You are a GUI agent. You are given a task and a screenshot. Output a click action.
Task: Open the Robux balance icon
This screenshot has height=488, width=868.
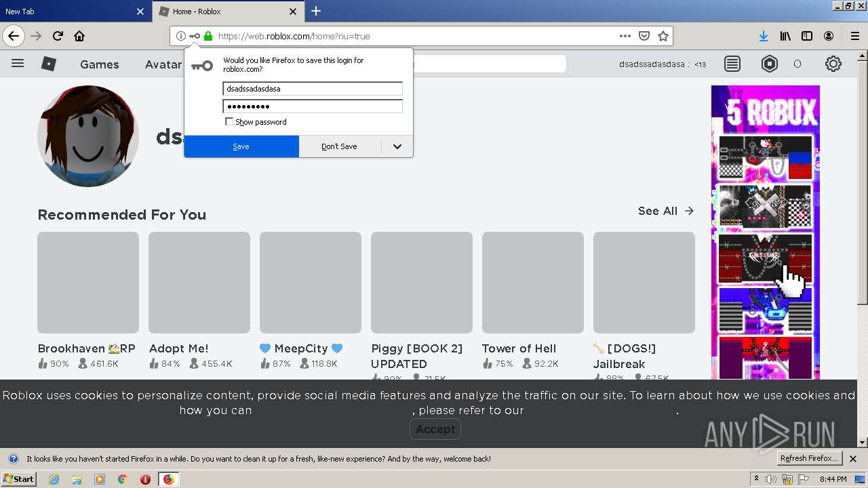(x=770, y=64)
